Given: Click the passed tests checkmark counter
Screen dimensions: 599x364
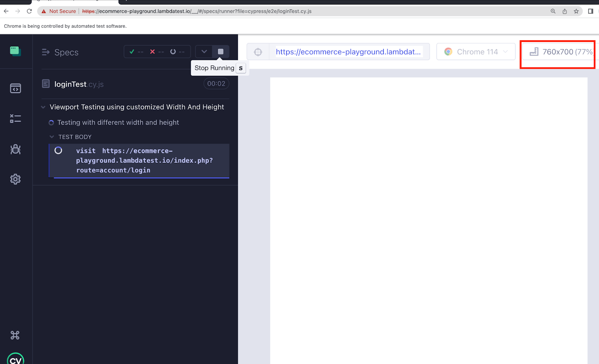Looking at the screenshot, I should pos(136,52).
